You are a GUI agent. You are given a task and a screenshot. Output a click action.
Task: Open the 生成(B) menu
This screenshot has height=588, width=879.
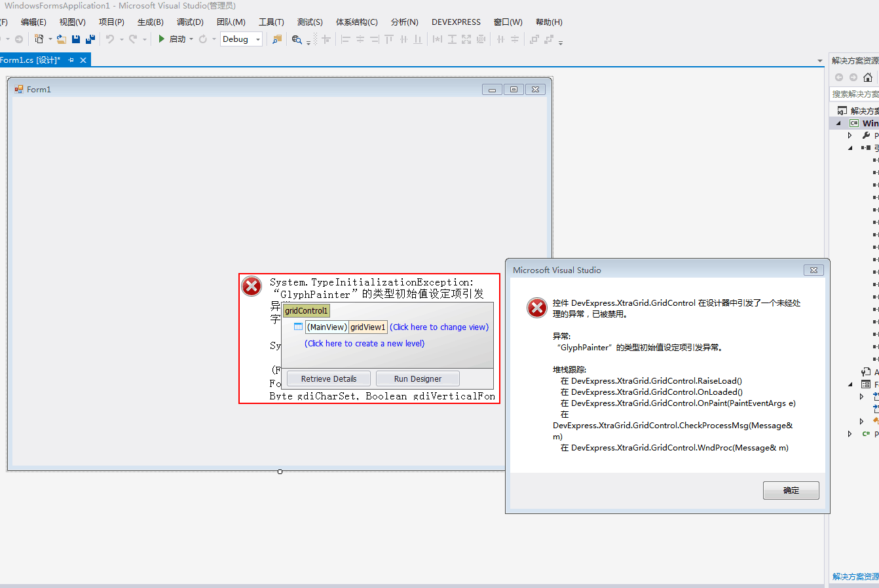click(x=151, y=22)
